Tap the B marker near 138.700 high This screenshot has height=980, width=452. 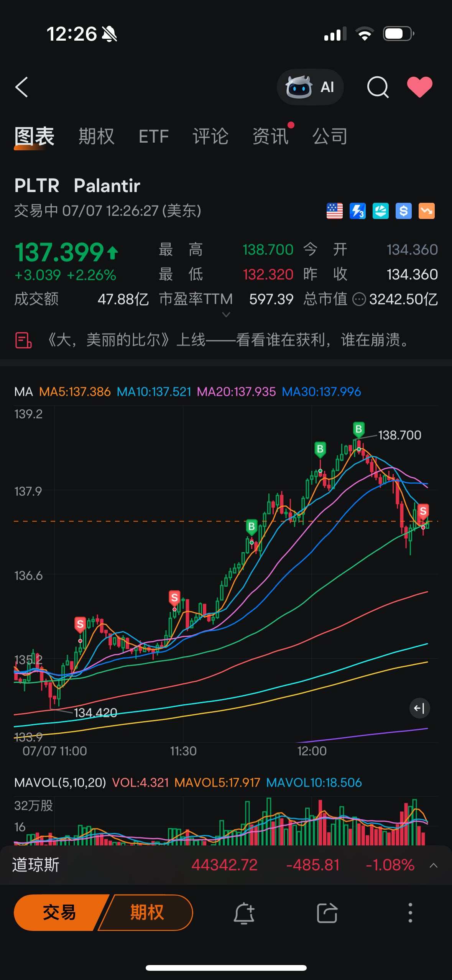coord(358,430)
